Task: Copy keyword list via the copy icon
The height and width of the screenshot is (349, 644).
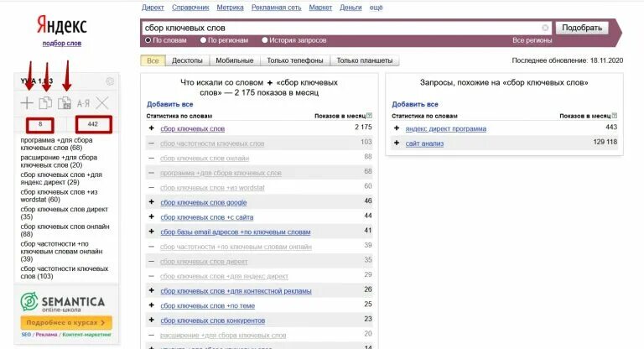Action: point(45,102)
